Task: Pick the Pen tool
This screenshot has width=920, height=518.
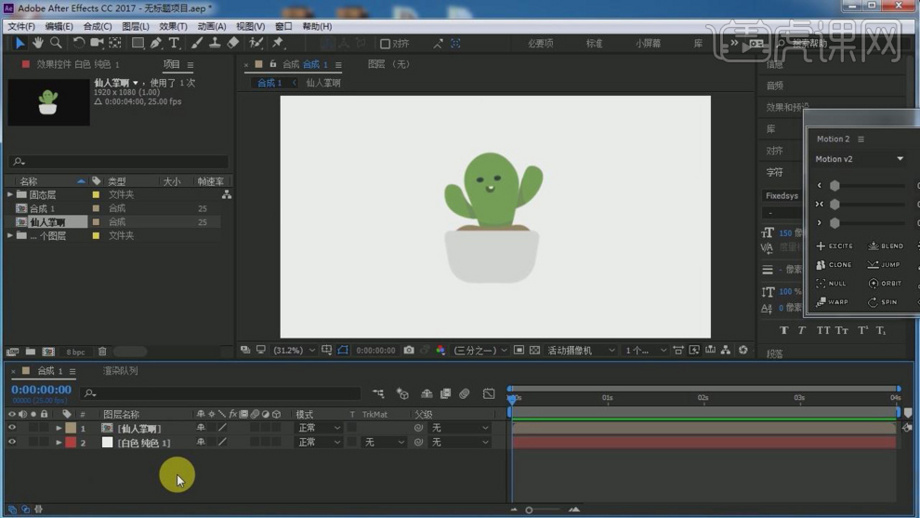Action: click(156, 43)
